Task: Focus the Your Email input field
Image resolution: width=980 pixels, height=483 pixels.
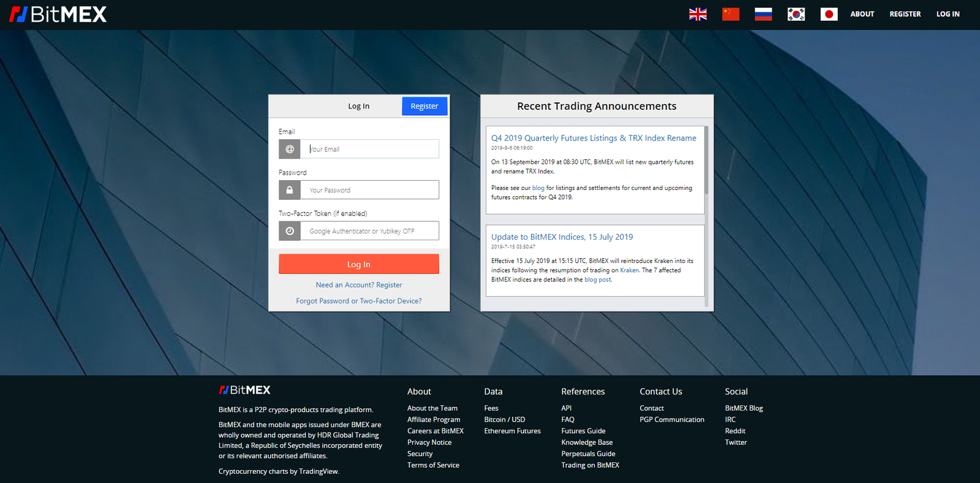Action: (369, 149)
